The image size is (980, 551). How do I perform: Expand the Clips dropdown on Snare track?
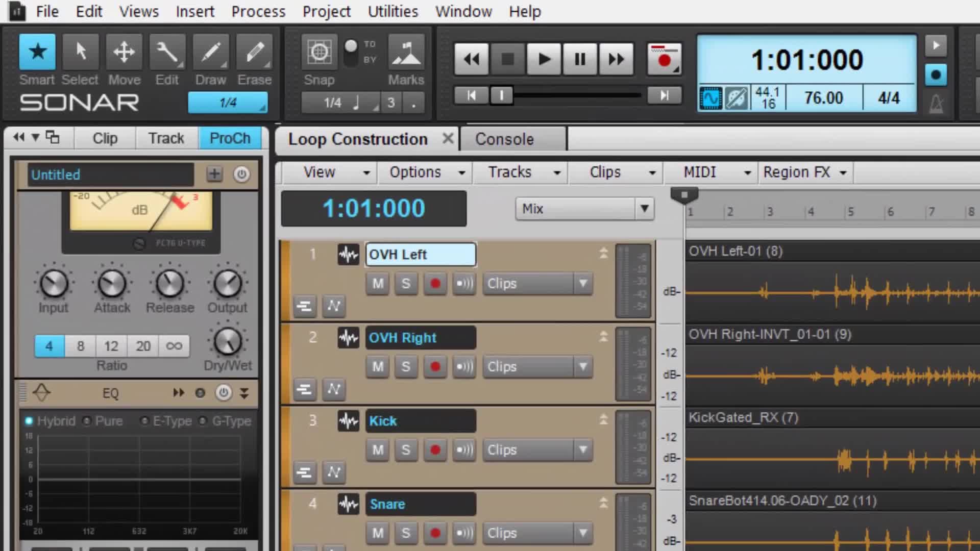583,533
